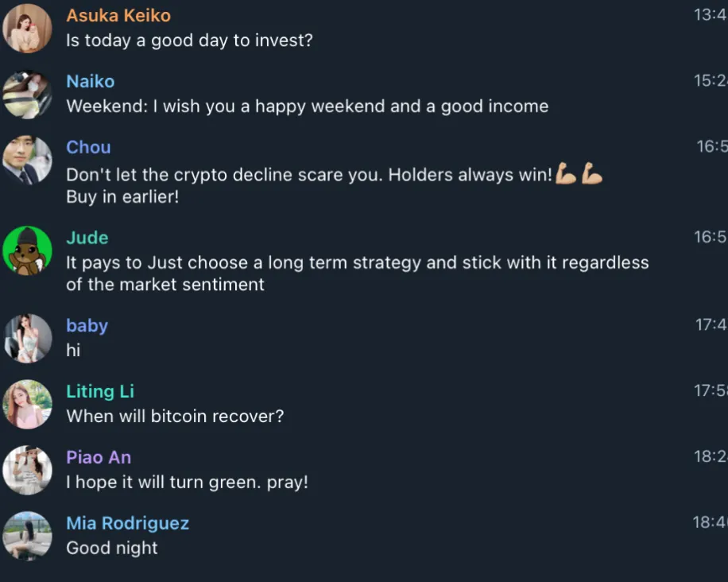Click the "Good night" message text
The image size is (728, 582).
[112, 549]
